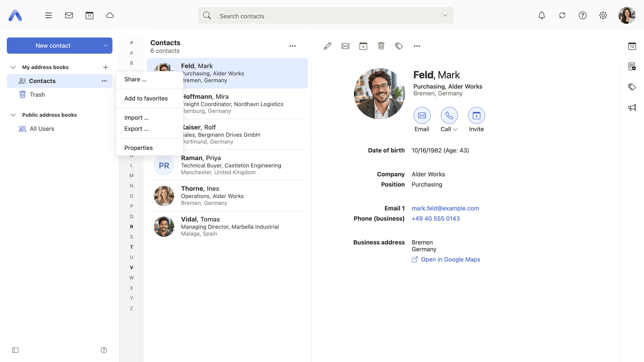644x362 pixels.
Task: Choose Import from the context menu
Action: [149, 118]
